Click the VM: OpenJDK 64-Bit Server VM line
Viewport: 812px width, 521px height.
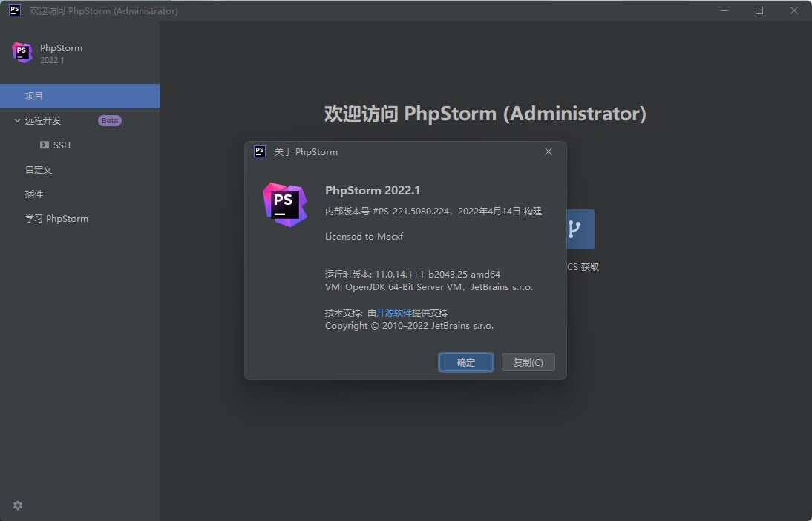[429, 287]
